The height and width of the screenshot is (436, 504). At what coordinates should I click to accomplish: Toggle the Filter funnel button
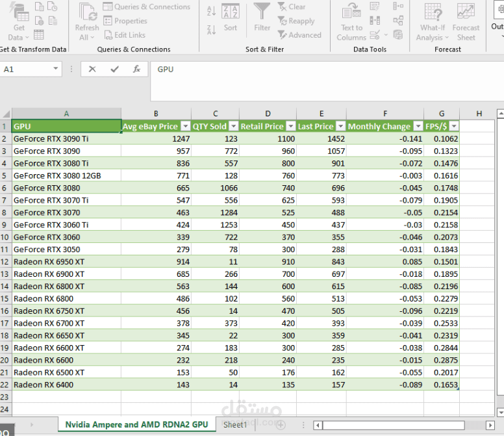262,18
